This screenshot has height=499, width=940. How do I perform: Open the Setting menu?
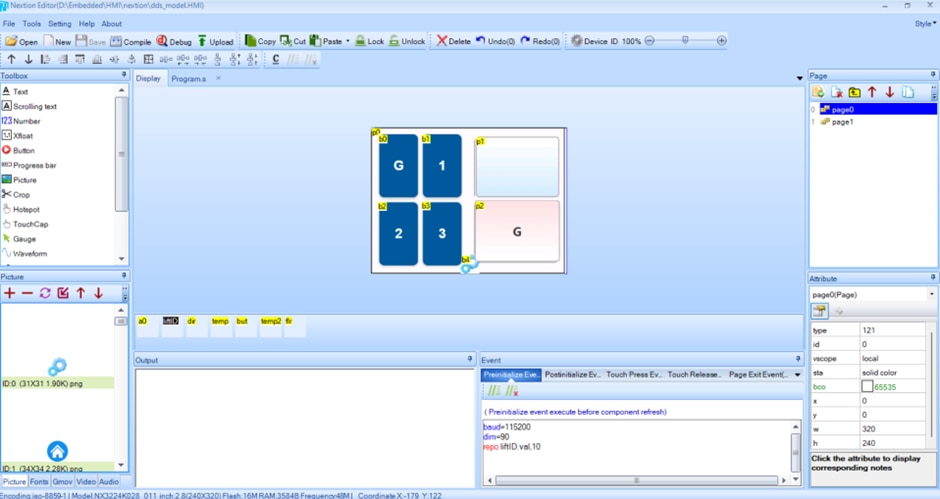59,23
